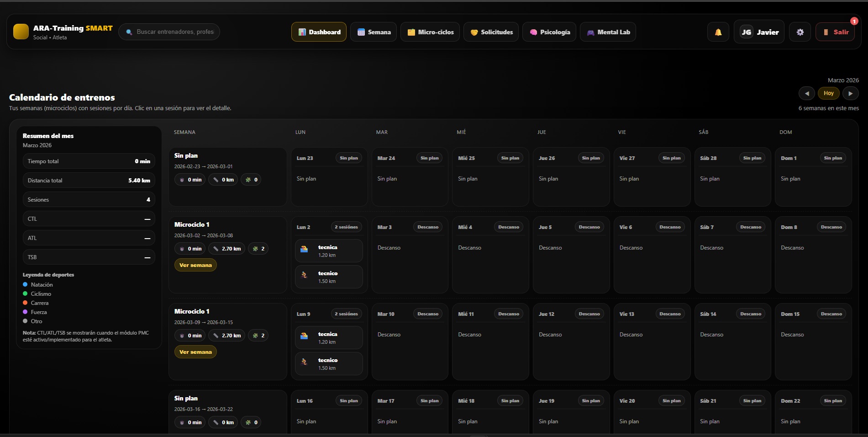The width and height of the screenshot is (868, 437).
Task: Click the notification bell icon
Action: coord(718,32)
